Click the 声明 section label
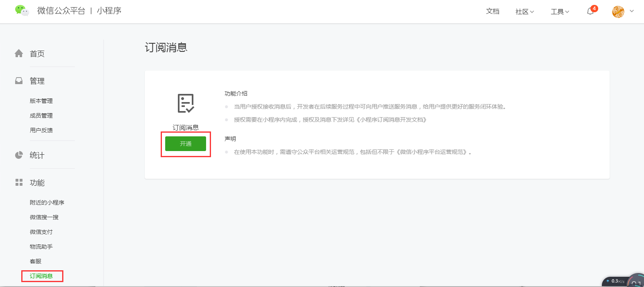 tap(230, 139)
